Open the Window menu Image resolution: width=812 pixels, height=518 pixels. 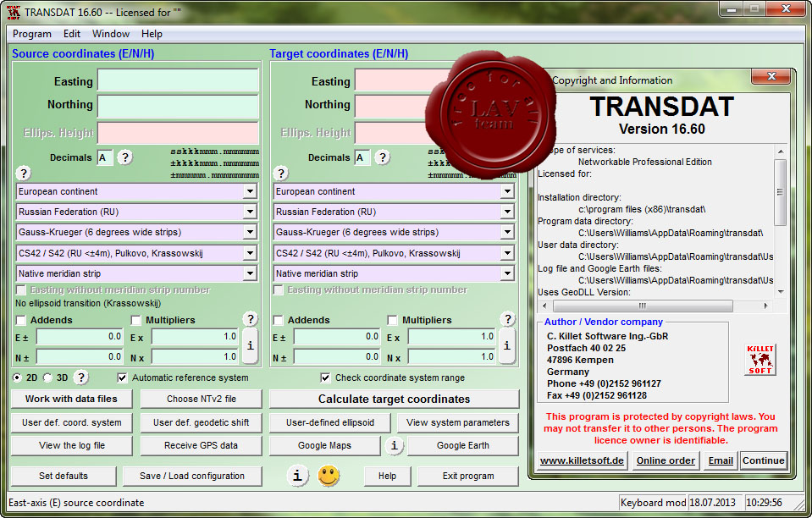(x=111, y=34)
